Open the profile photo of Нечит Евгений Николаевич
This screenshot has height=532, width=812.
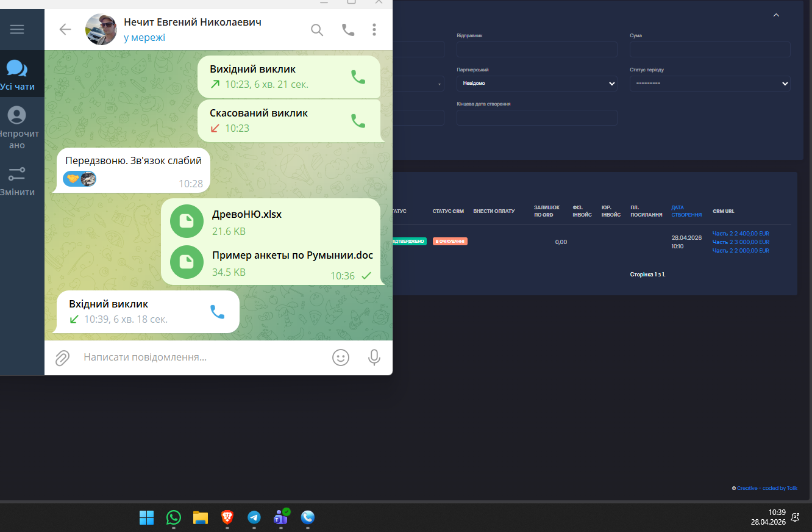point(101,29)
